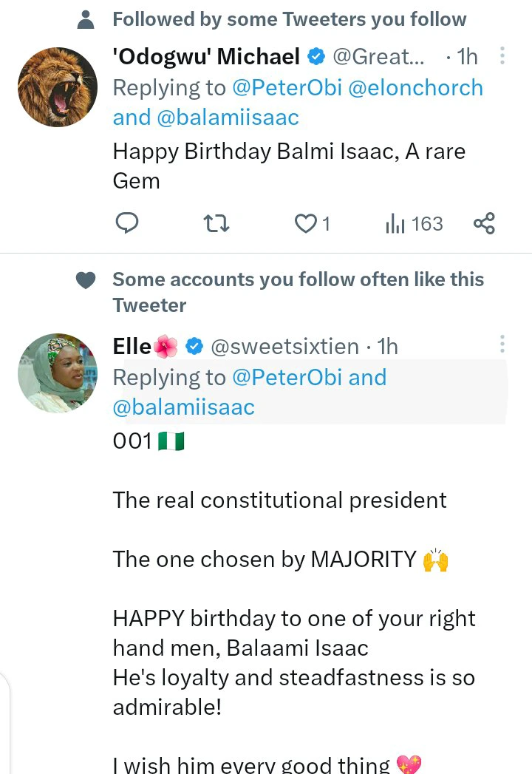532x774 pixels.
Task: Retweet the Happy Birthday Balmi Isaac tweet
Action: [x=216, y=223]
